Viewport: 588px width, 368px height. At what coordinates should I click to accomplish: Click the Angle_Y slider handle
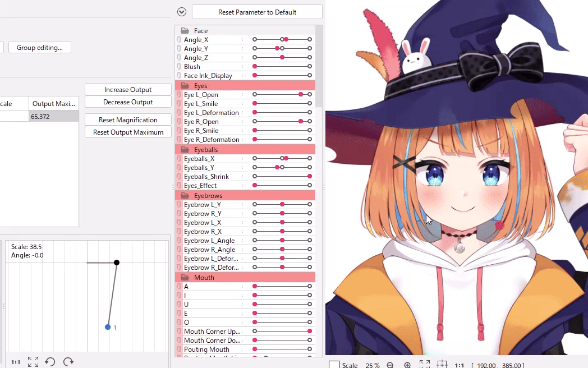(277, 48)
